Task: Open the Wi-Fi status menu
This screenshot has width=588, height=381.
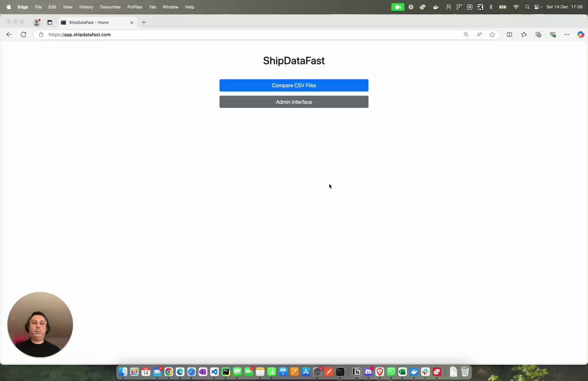Action: tap(516, 7)
